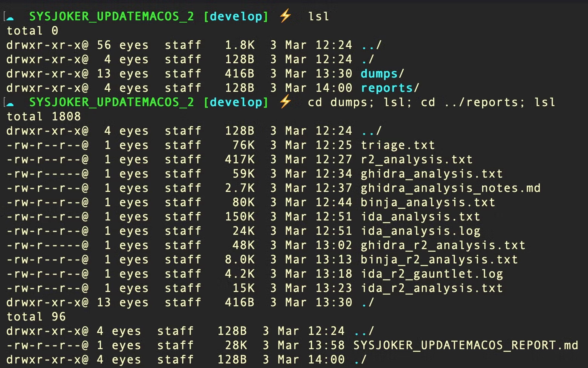Viewport: 588px width, 368px height.
Task: Click the 'total 0' line
Action: coord(32,31)
